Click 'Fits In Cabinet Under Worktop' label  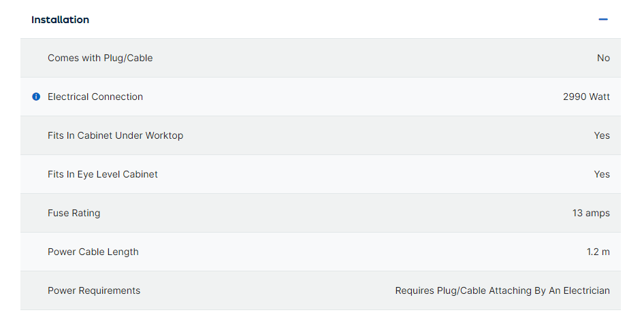[115, 135]
